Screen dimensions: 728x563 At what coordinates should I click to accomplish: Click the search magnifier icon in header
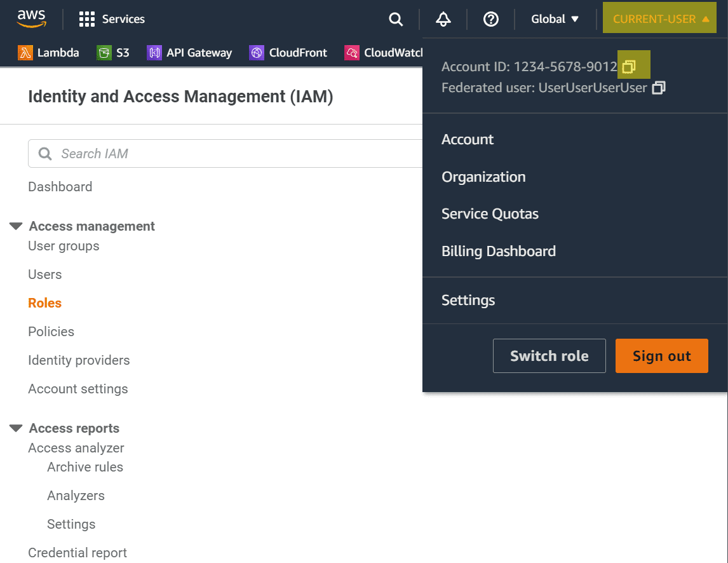(396, 19)
